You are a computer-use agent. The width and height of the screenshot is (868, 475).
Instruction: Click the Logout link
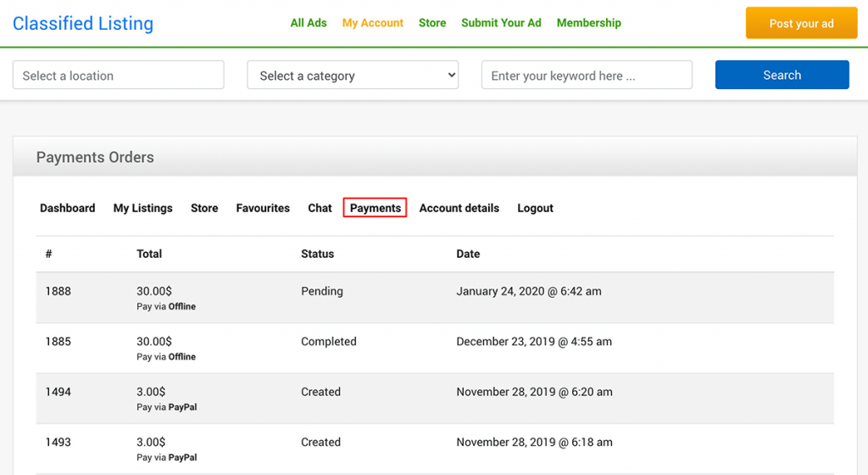pyautogui.click(x=536, y=208)
